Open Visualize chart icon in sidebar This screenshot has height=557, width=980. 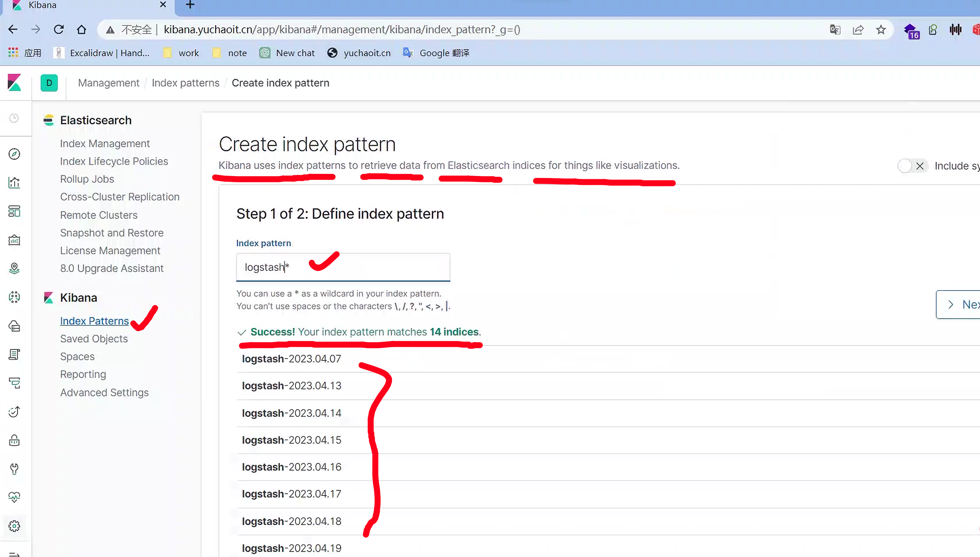tap(14, 183)
